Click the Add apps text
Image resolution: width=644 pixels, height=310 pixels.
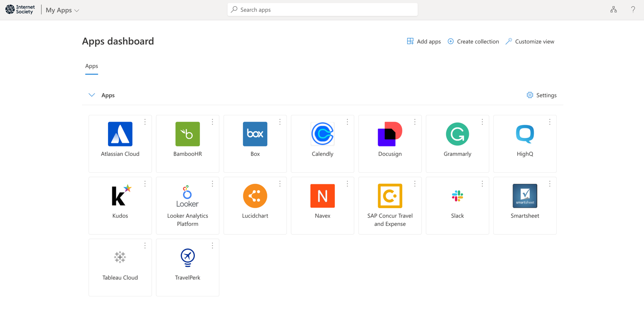point(429,41)
